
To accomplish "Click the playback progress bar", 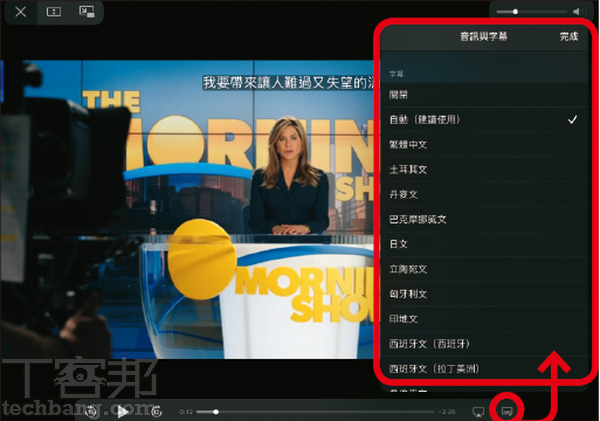I will pyautogui.click(x=316, y=412).
